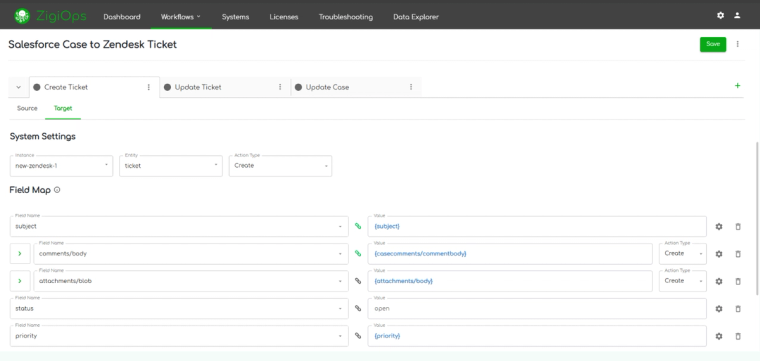Open Action Type dropdown for attachments/blob row
This screenshot has height=361, width=760.
(x=682, y=281)
